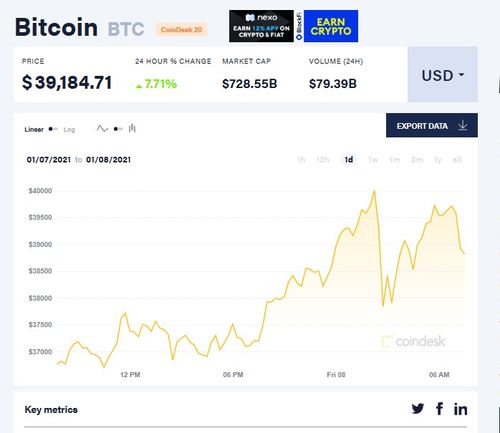The image size is (500, 433).
Task: Open the Nexo earn APY ad banner
Action: pyautogui.click(x=261, y=26)
